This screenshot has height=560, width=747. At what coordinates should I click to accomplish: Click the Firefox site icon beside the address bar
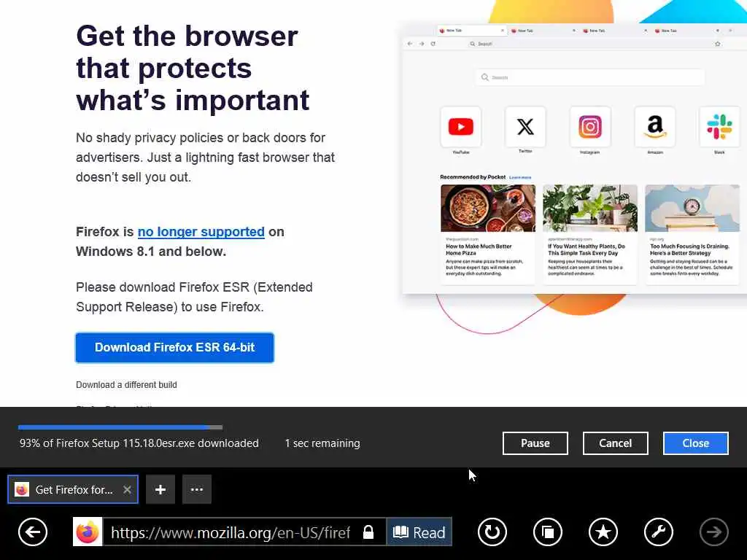(x=88, y=532)
